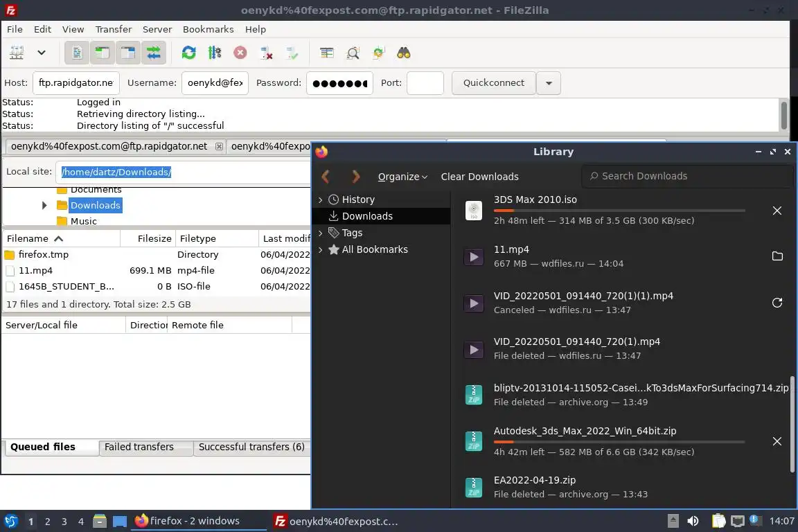Sort local files by Filesize column
This screenshot has height=532, width=798.
click(x=148, y=238)
